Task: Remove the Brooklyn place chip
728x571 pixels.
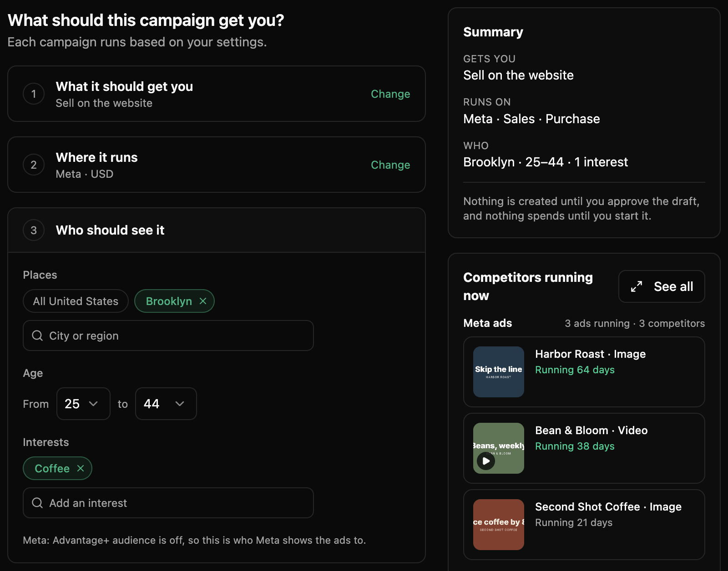Action: click(203, 301)
